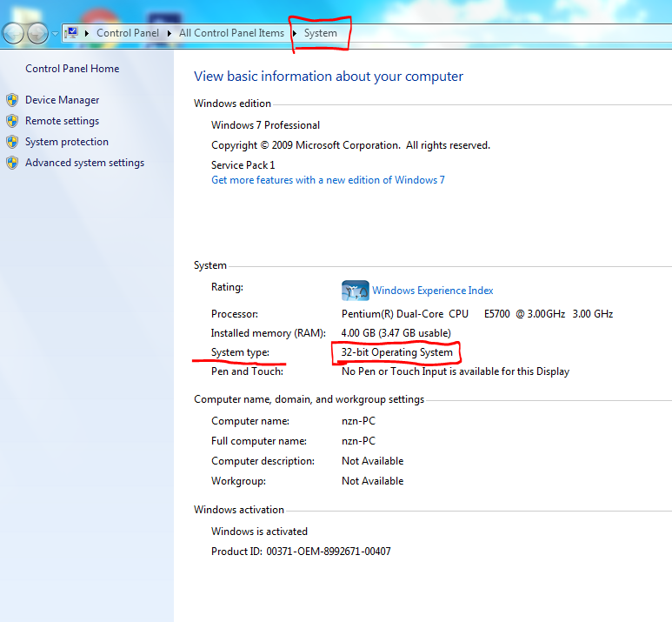Click the Windows Experience Index rating icon

coord(356,291)
